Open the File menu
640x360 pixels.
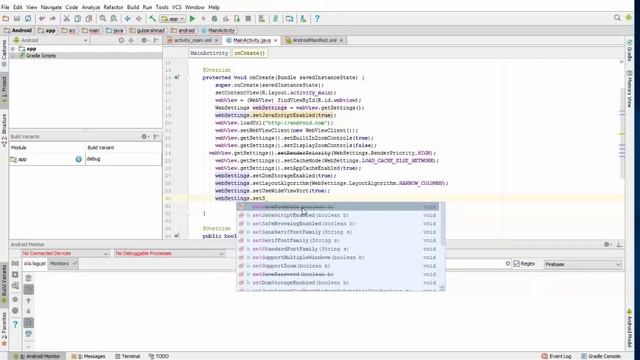point(5,7)
